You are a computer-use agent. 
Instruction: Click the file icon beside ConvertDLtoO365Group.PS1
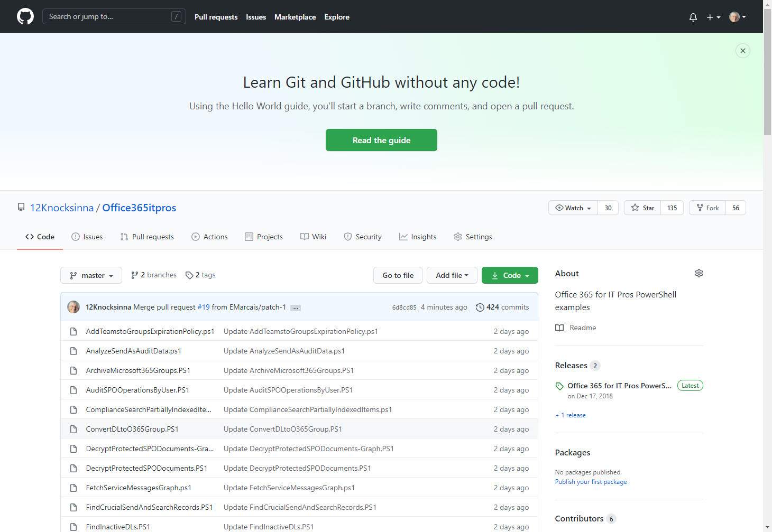coord(73,429)
